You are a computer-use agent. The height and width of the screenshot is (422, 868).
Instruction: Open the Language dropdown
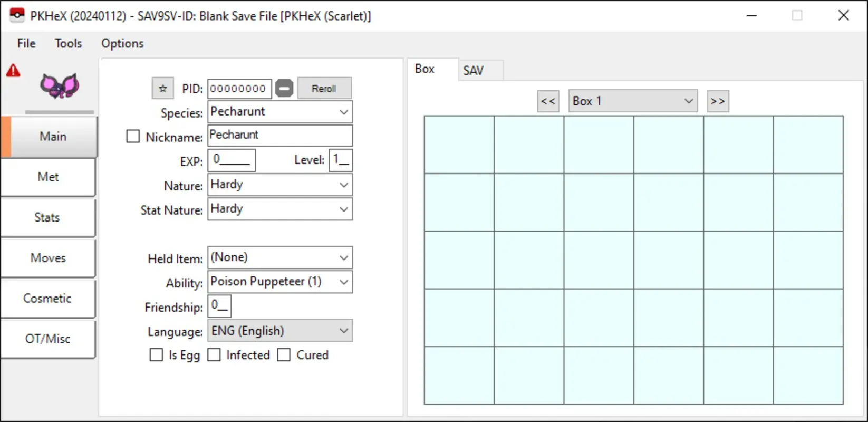pos(280,331)
